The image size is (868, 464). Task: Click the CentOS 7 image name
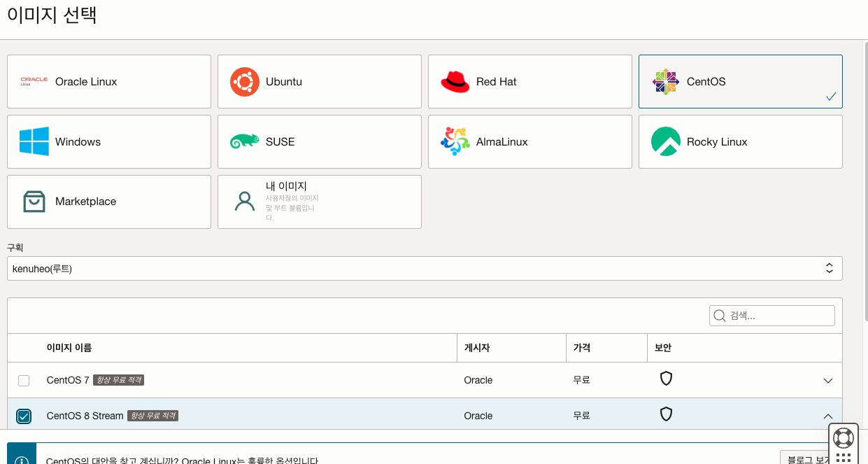(x=68, y=380)
